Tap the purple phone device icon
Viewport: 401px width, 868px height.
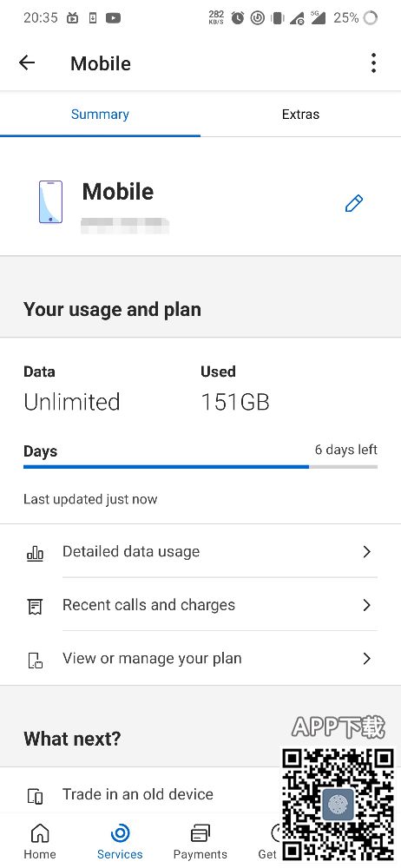click(50, 202)
